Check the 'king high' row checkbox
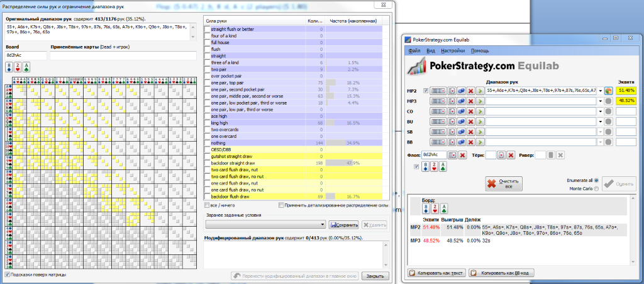Viewport: 644px width, 284px height. click(207, 123)
